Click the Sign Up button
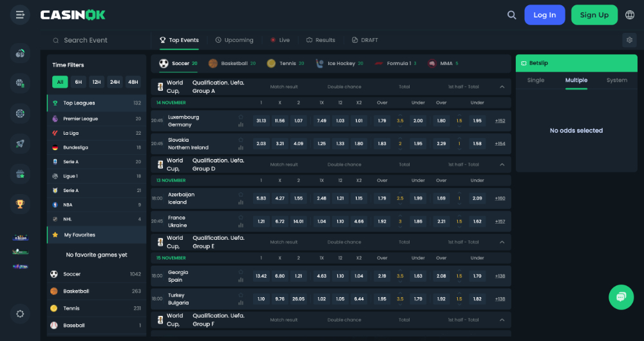 pyautogui.click(x=594, y=15)
